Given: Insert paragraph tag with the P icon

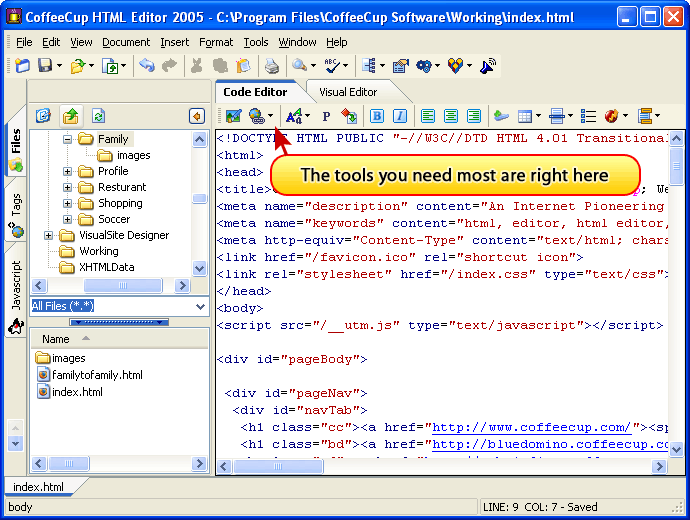Looking at the screenshot, I should (x=326, y=116).
